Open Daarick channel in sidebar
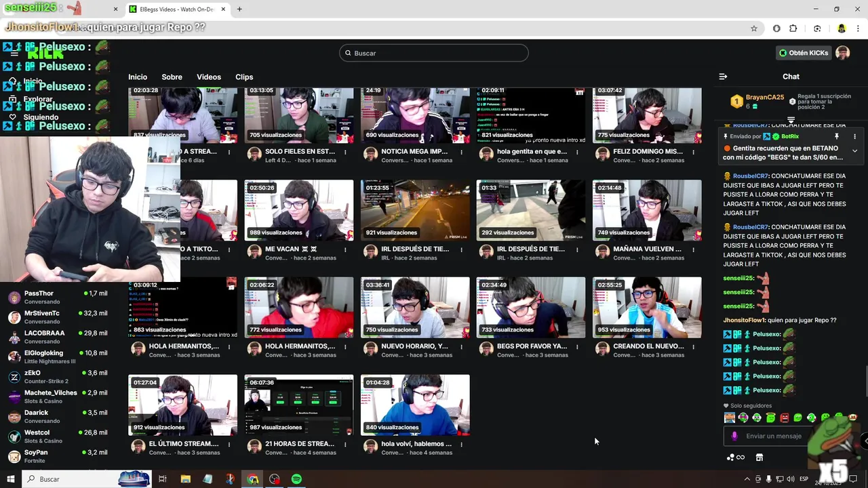The width and height of the screenshot is (868, 488). click(x=57, y=417)
